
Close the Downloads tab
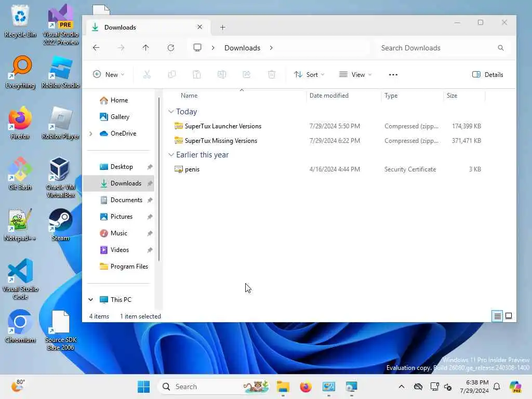click(200, 27)
